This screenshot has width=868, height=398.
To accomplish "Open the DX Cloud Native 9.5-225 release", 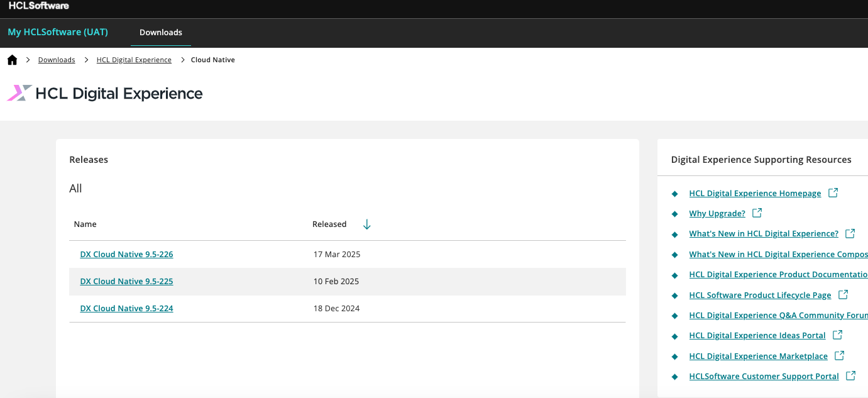I will point(126,281).
